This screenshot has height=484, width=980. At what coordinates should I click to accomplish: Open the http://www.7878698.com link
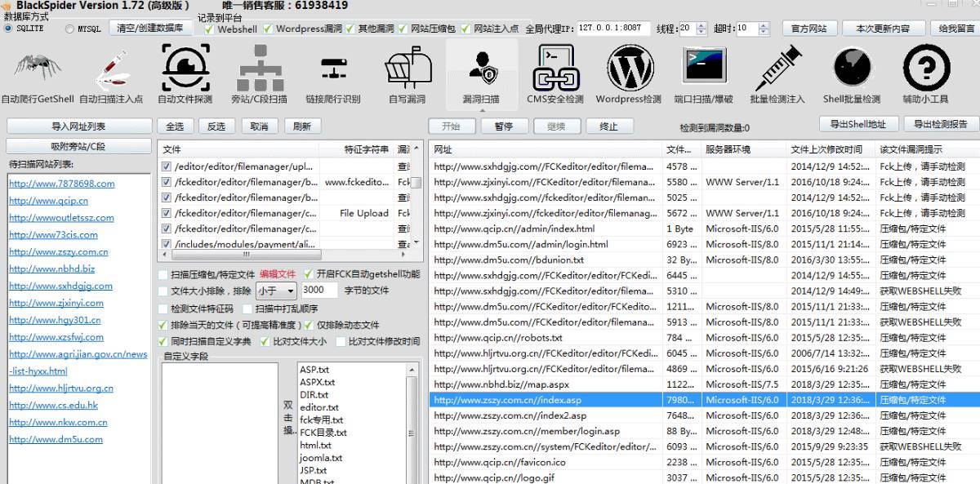coord(61,184)
